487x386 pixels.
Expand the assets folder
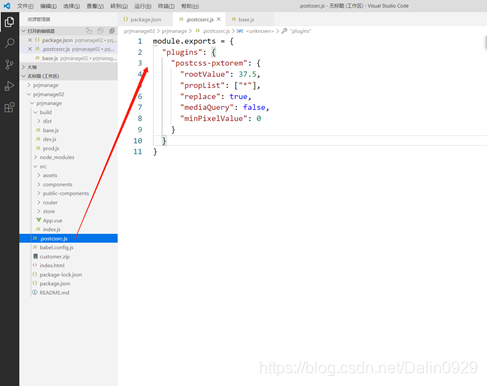tap(39, 175)
